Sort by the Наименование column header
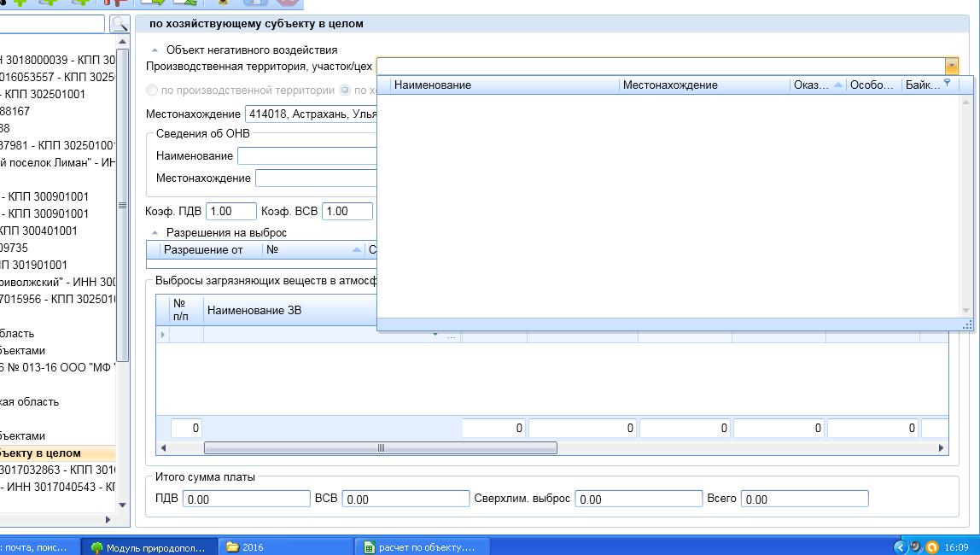The image size is (980, 555). [x=504, y=85]
